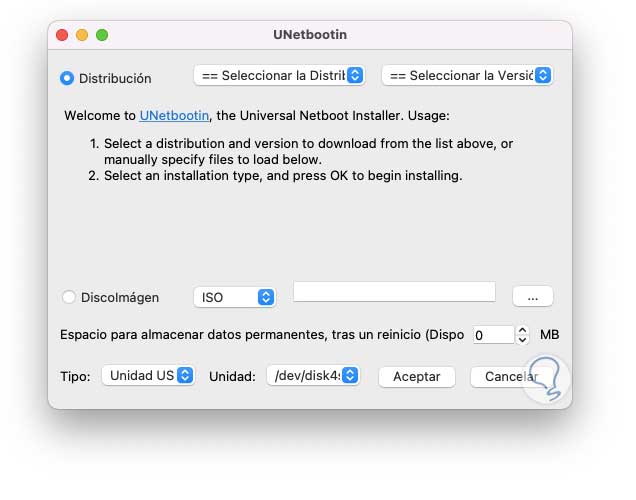The image size is (636, 500).
Task: Choose the DiscoImágen radio option
Action: click(x=68, y=297)
